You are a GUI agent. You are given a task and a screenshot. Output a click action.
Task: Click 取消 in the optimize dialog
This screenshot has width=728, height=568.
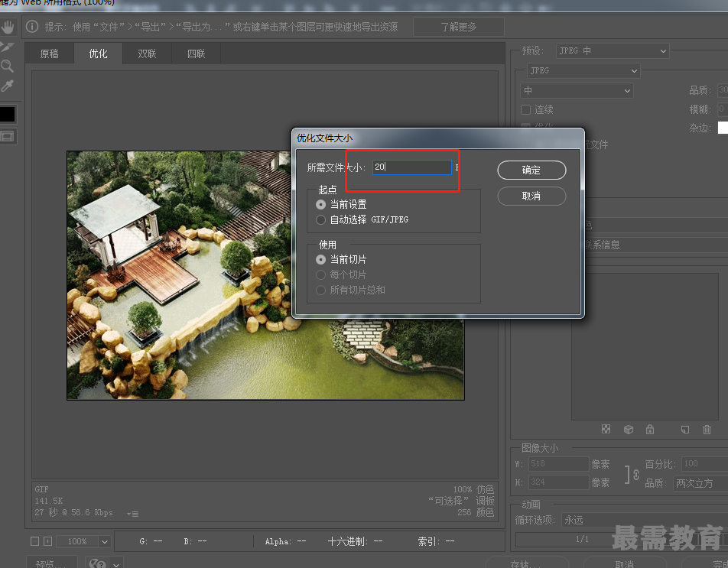(531, 196)
